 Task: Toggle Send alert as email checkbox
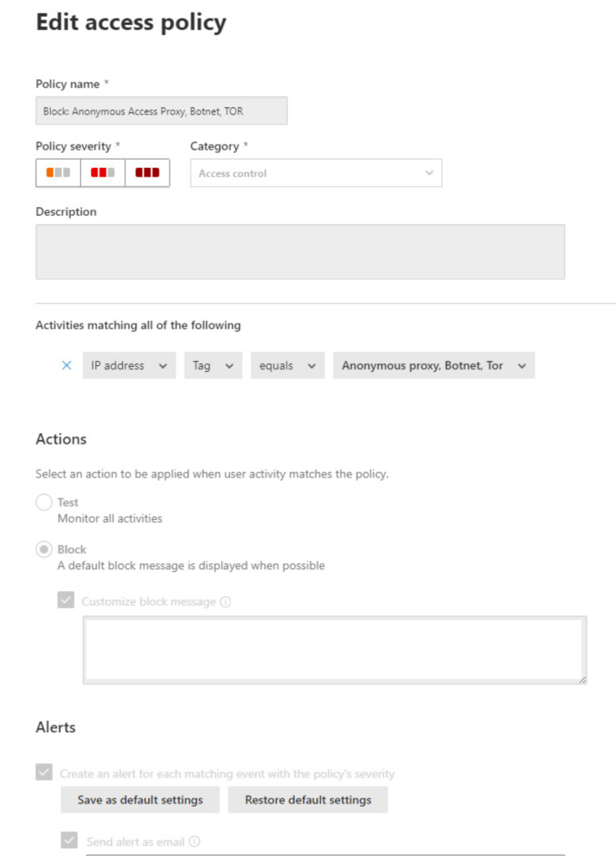[70, 841]
